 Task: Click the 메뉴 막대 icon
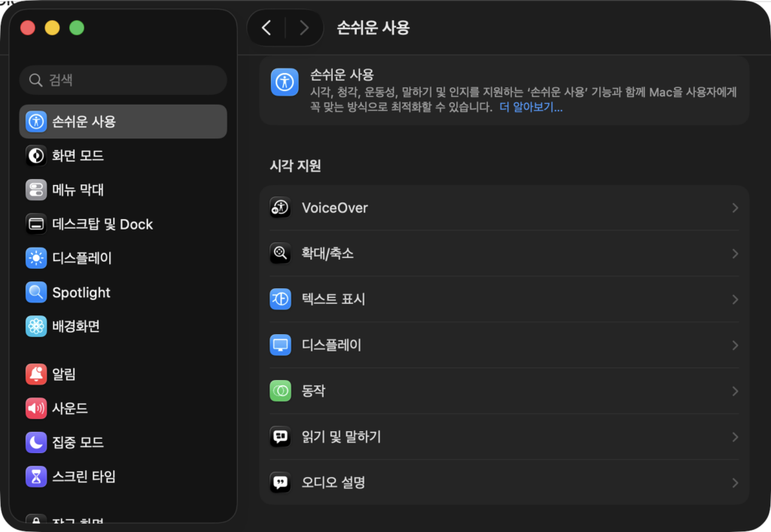[x=36, y=190]
